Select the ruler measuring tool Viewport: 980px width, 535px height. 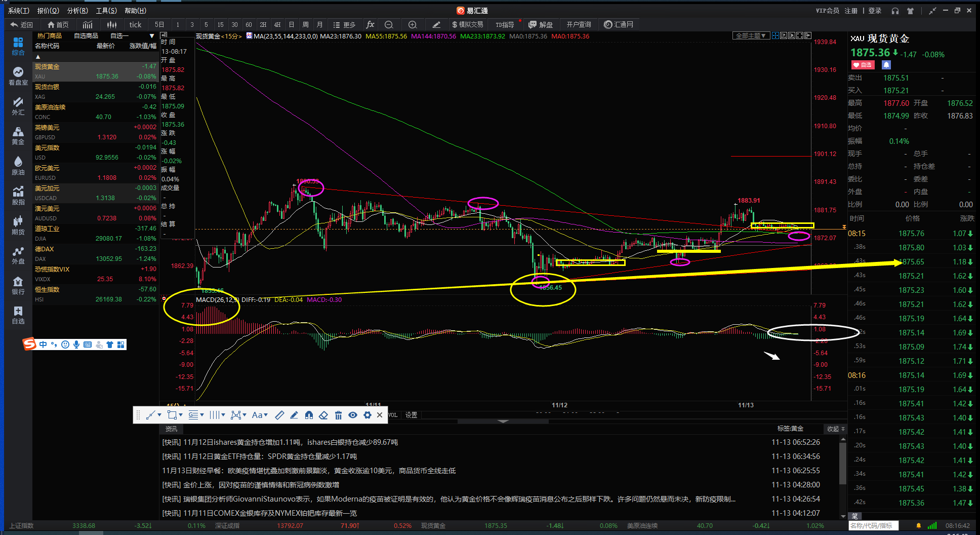click(x=279, y=415)
